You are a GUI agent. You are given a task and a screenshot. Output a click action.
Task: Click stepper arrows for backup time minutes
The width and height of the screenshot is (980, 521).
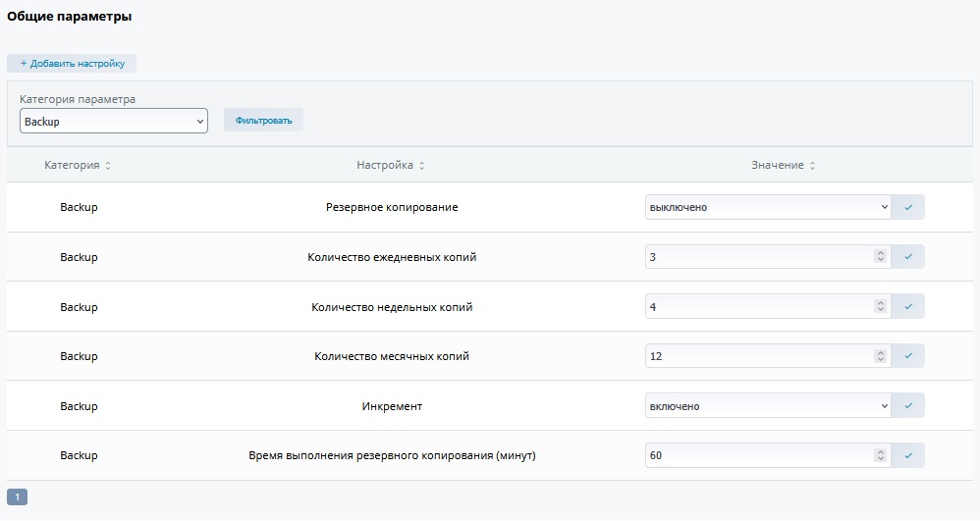[880, 455]
